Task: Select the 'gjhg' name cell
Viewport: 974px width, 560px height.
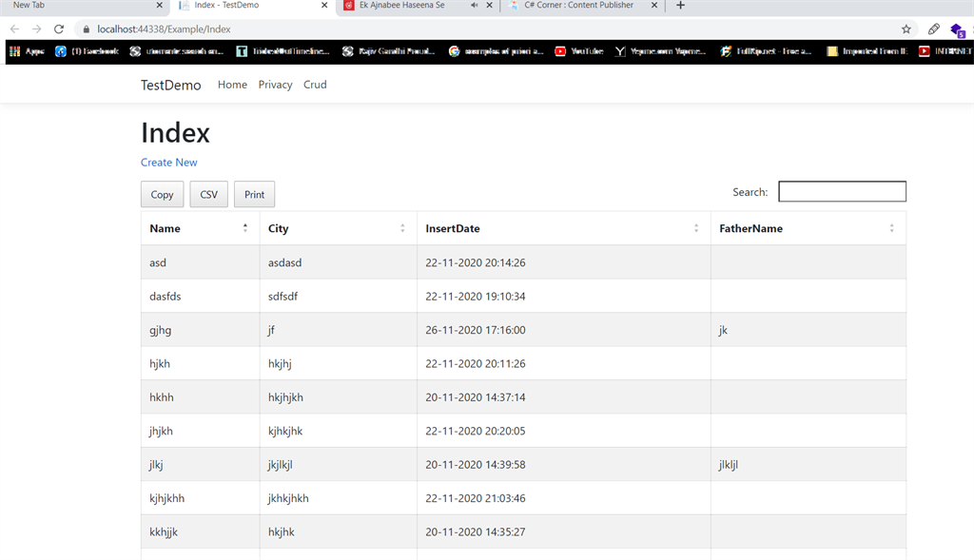Action: click(200, 330)
